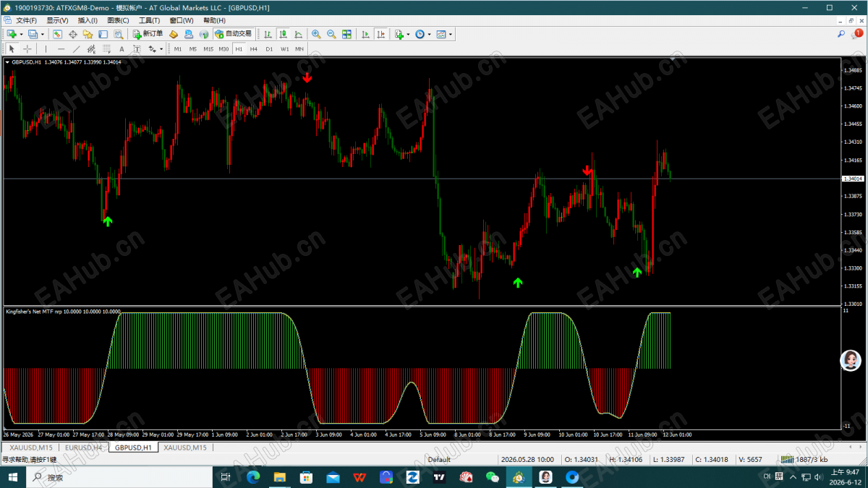Open the 显示(V) menu
The width and height of the screenshot is (868, 488).
coord(57,20)
